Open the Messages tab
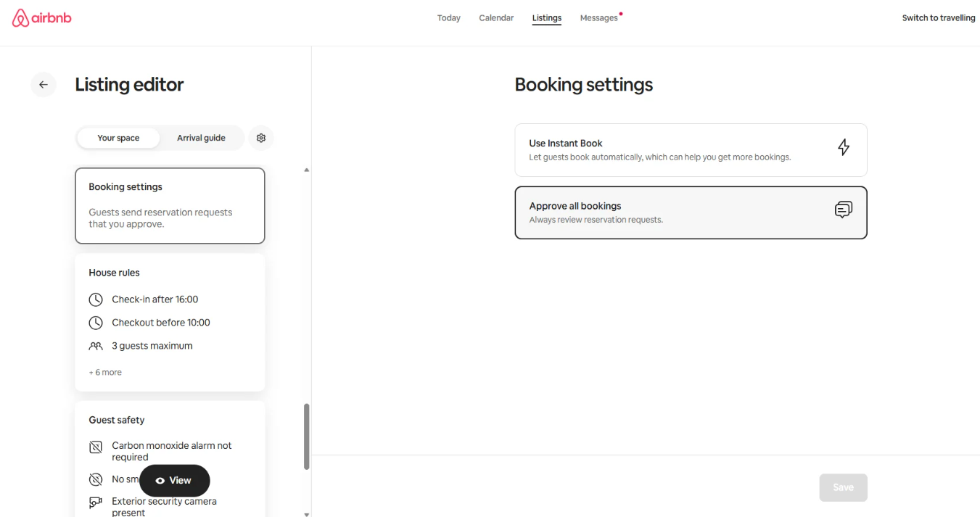Image resolution: width=980 pixels, height=517 pixels. (599, 18)
